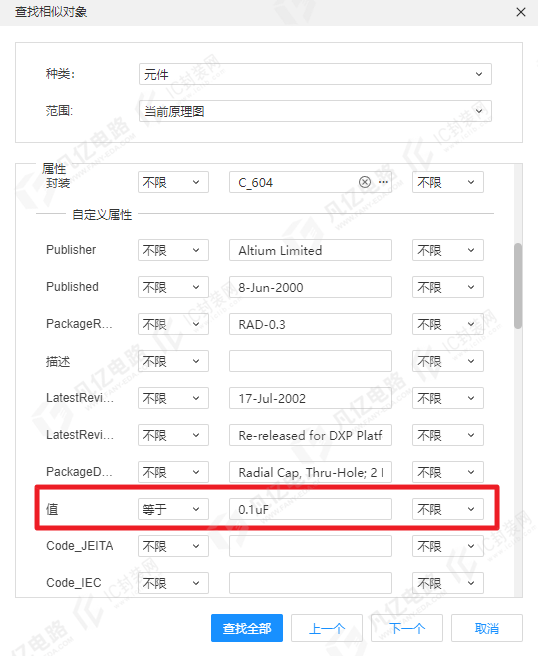Open 封装 row left match dropdown

click(173, 182)
